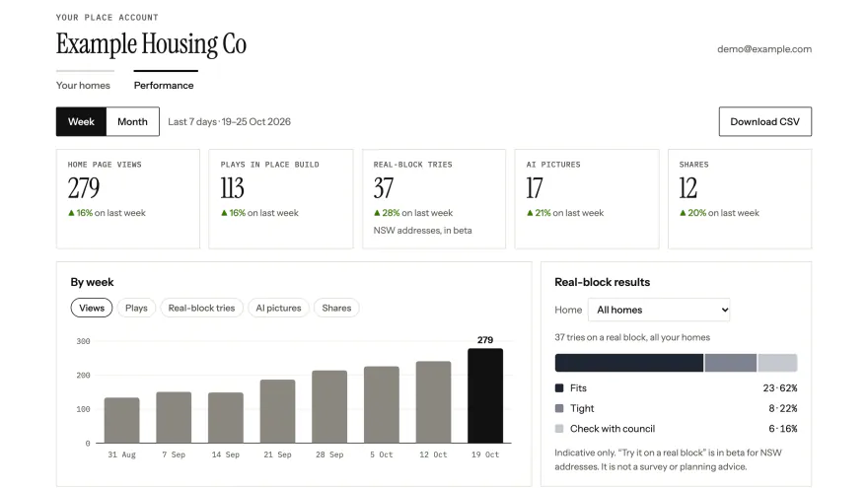Viewport: 868px width, 488px height.
Task: Click the dark Fits bar segment
Action: 629,363
